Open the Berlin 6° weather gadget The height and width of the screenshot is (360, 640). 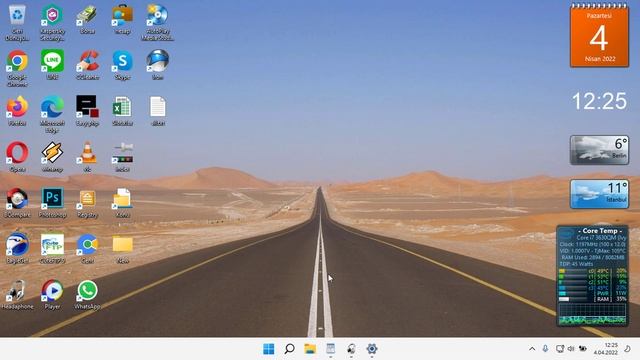click(599, 150)
